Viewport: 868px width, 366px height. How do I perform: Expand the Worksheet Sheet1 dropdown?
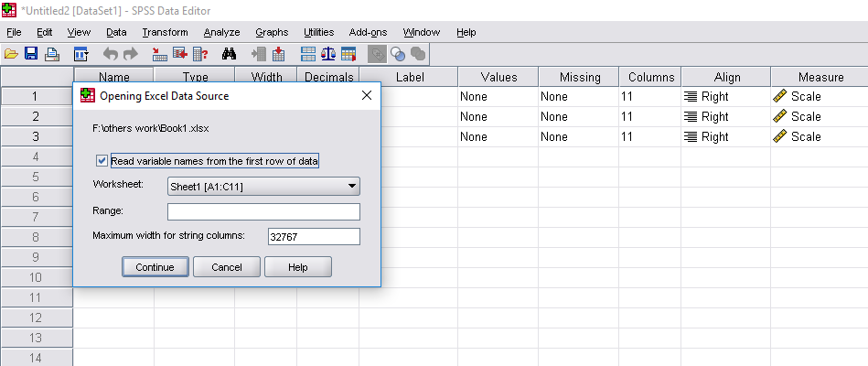[263, 188]
